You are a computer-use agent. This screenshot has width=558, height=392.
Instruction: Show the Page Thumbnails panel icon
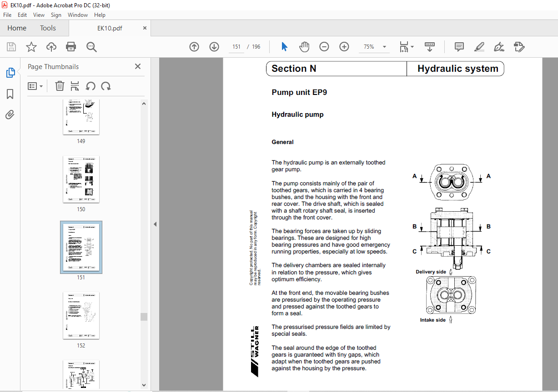[10, 73]
